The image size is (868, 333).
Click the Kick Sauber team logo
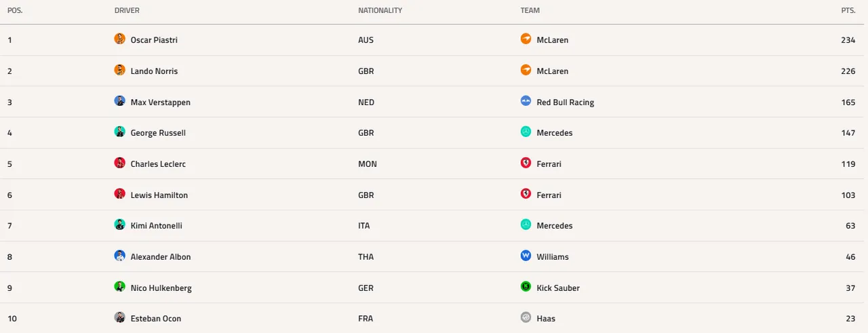tap(526, 287)
